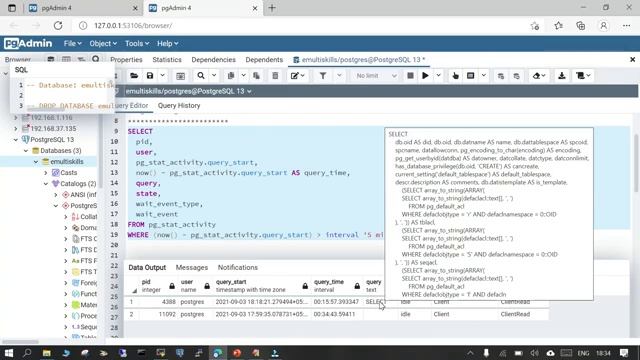Expand the 192.168.1.116 server node

[16, 118]
